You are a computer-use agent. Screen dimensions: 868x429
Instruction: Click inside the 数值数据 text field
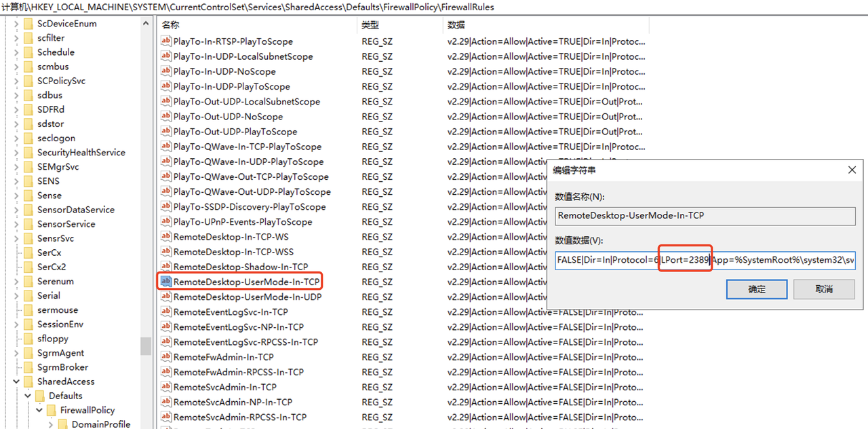(x=705, y=260)
